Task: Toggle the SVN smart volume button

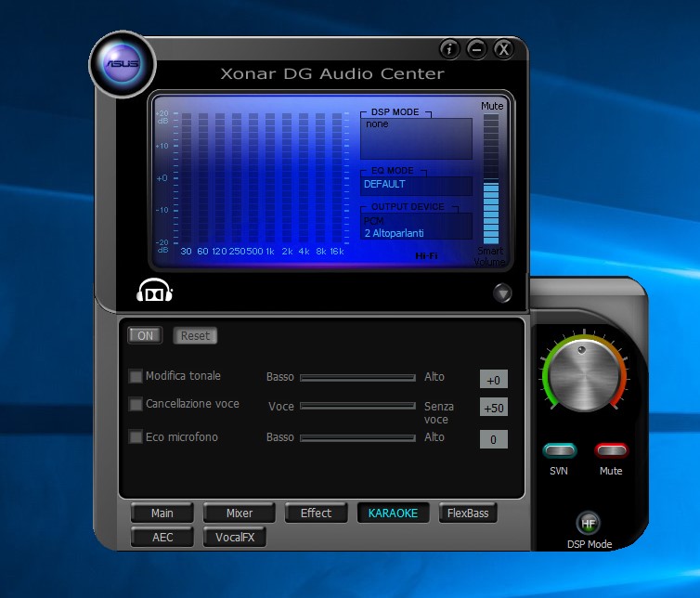Action: [x=560, y=450]
